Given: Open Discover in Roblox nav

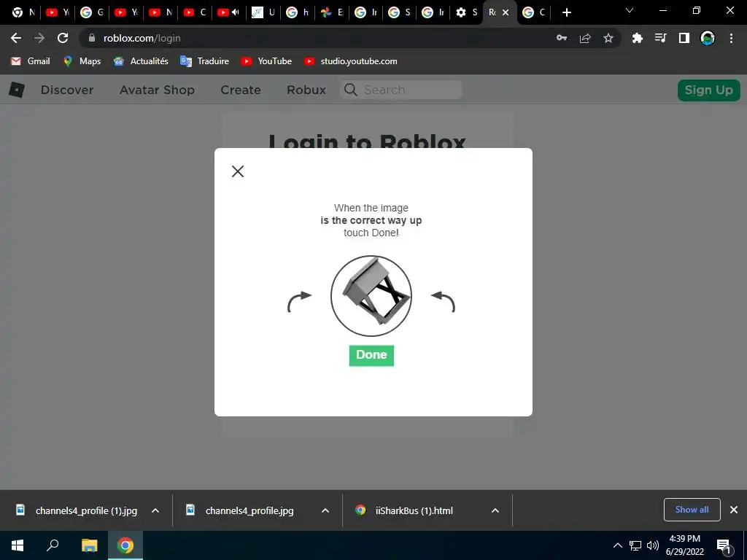Looking at the screenshot, I should click(67, 90).
